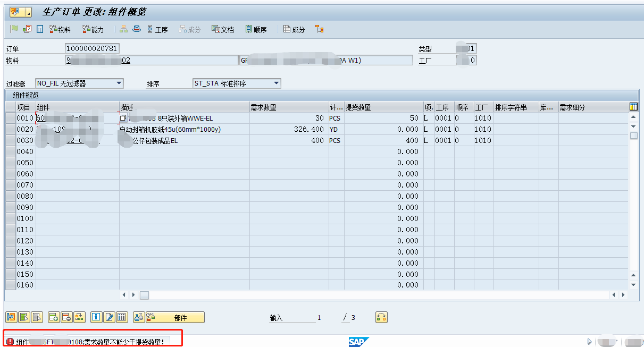Viewport: 644px width, 347px height.
Task: Open the 能力 toolbar button
Action: (93, 29)
